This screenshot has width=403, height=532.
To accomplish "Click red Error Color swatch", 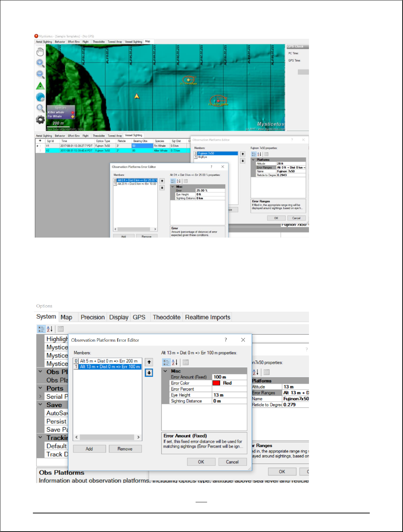I will pos(216,383).
